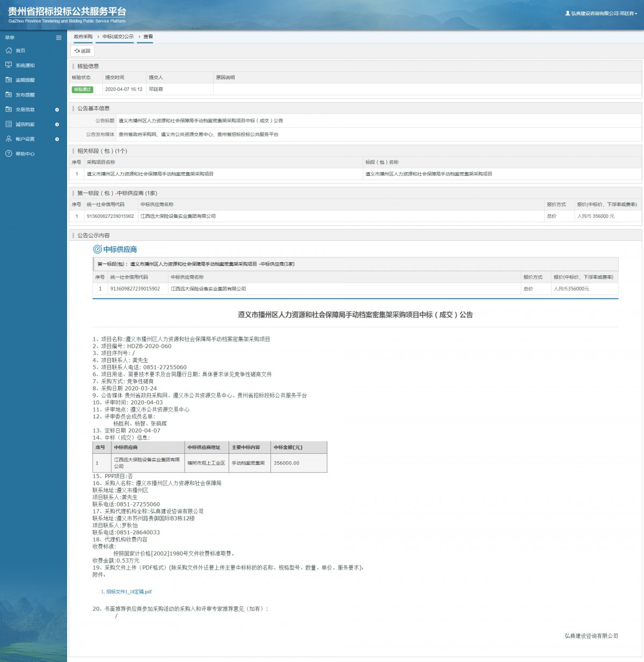This screenshot has width=644, height=662.
Task: Click the 采购方式: 竞争性磋商 line
Action: point(123,381)
